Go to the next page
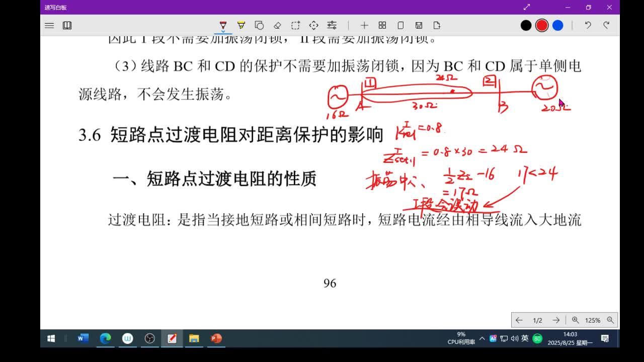Screen dimensions: 644x362 coord(556,320)
